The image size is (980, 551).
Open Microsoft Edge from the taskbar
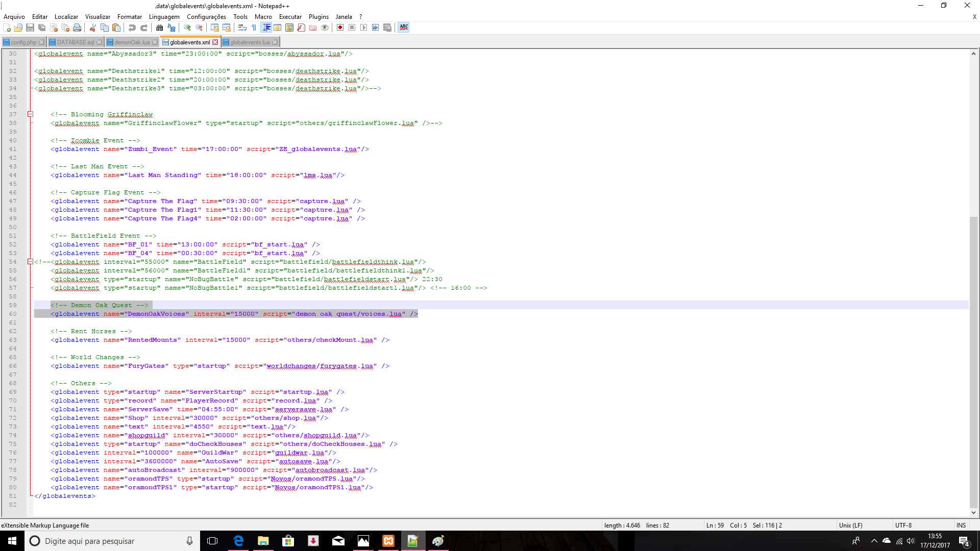(x=238, y=541)
